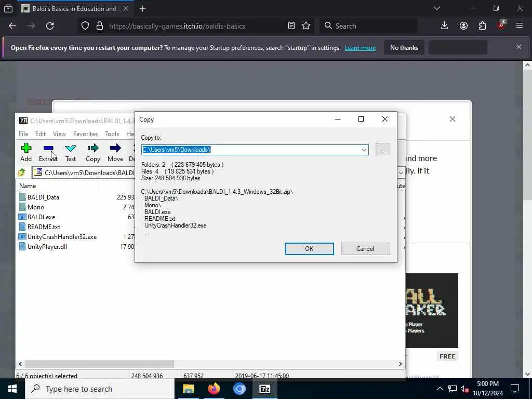Viewport: 532px width, 399px height.
Task: Switch to Firefox in the taskbar
Action: [214, 389]
